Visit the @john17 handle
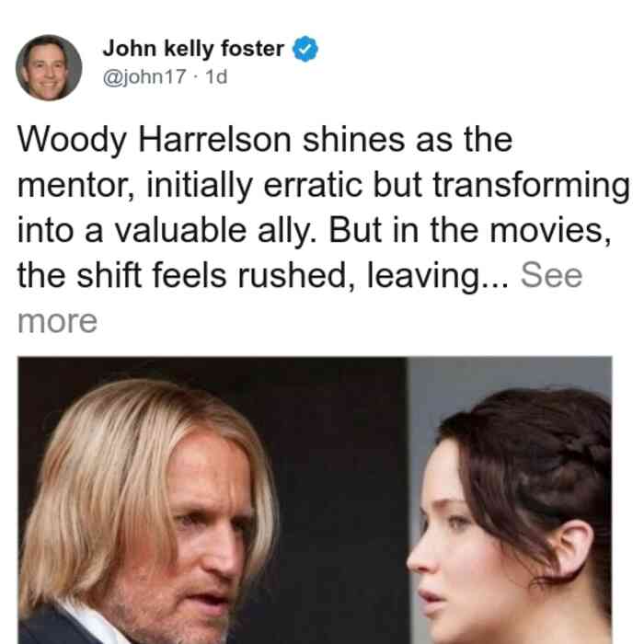The height and width of the screenshot is (644, 644). click(144, 76)
